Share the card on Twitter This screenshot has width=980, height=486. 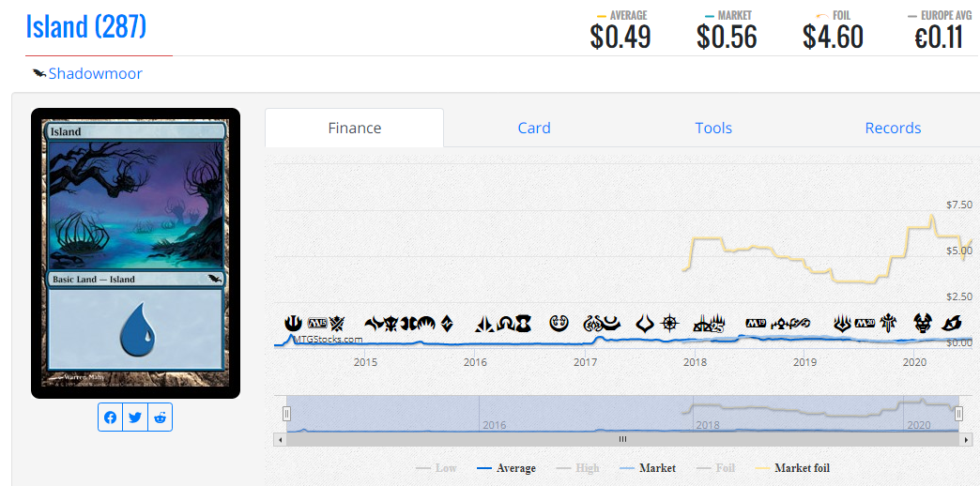(135, 418)
